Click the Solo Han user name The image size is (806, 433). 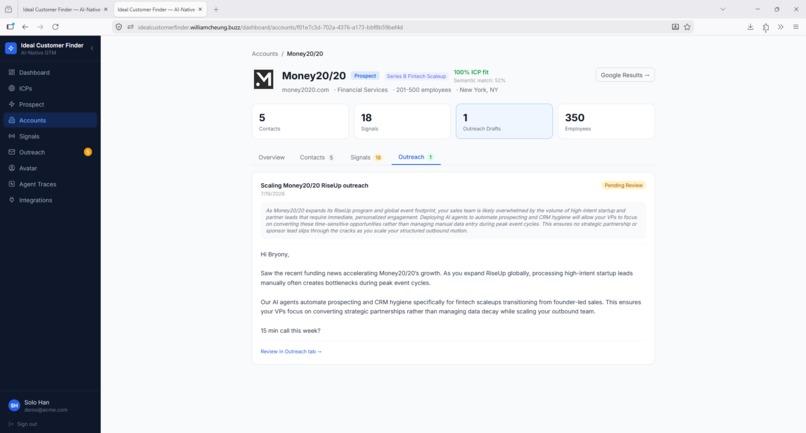(x=36, y=403)
